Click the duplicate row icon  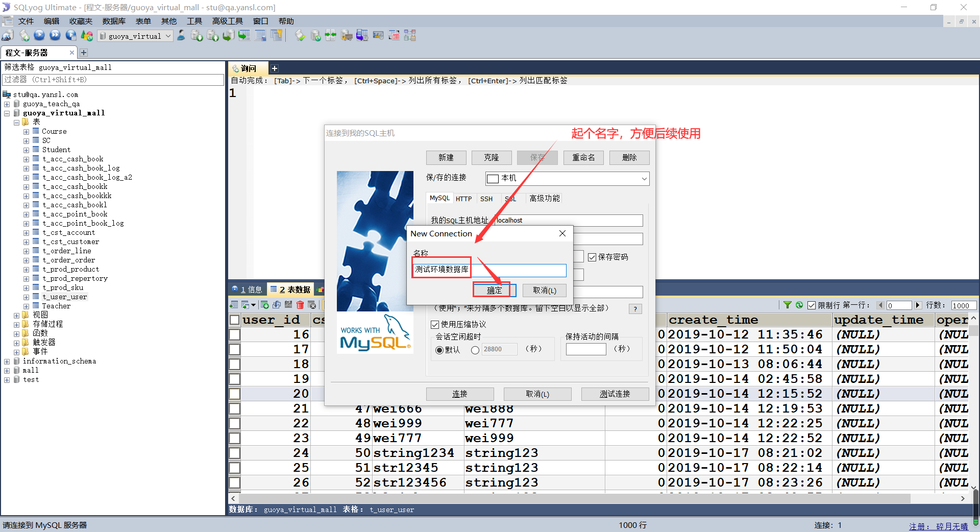point(277,305)
